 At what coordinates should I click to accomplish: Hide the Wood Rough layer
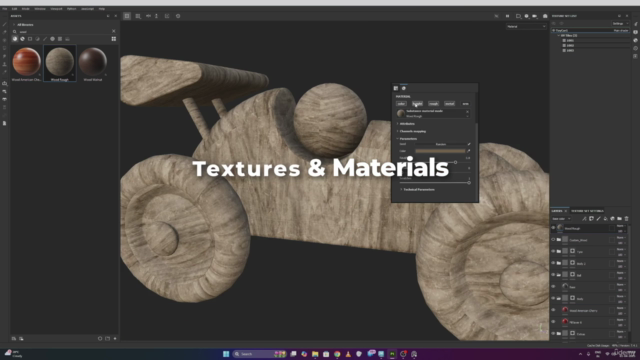pos(553,228)
